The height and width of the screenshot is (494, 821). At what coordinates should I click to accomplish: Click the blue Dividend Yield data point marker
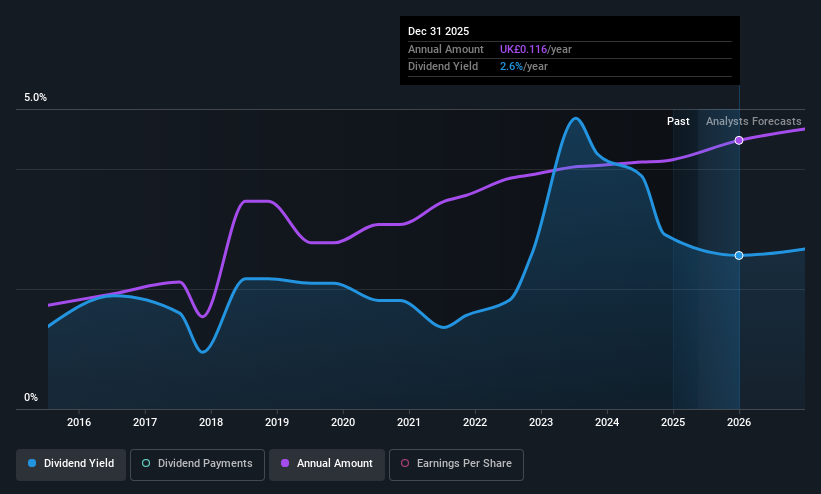(739, 256)
